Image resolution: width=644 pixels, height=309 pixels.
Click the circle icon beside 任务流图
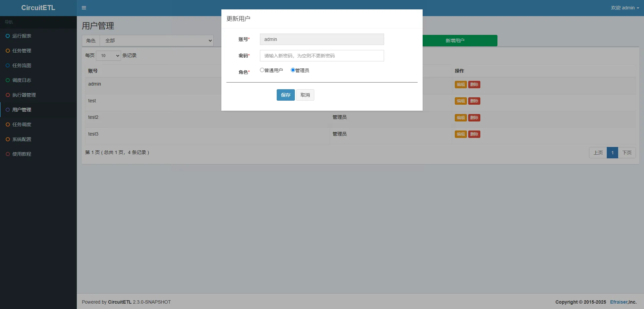point(8,65)
